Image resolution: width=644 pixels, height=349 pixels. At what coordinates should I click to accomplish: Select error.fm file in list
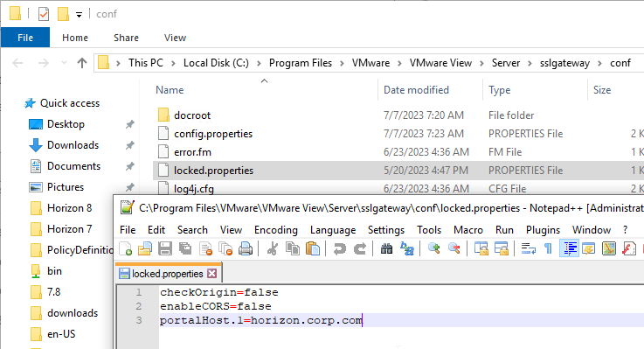click(192, 152)
